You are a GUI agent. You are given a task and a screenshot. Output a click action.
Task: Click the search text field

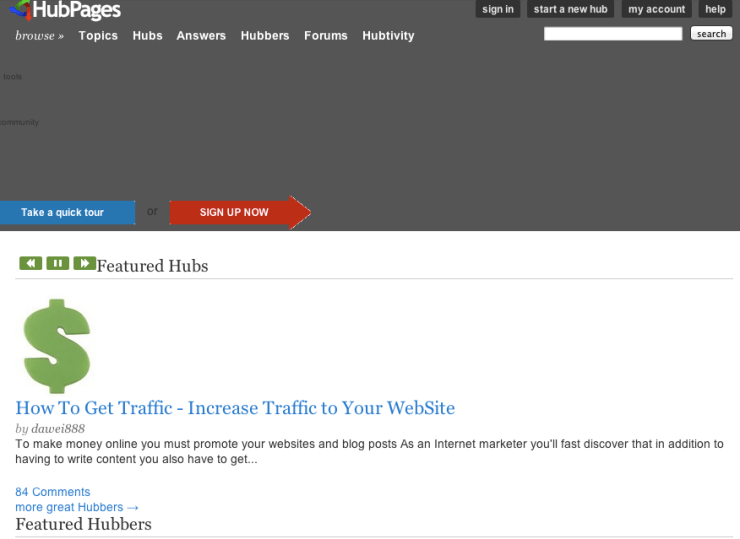click(x=612, y=34)
